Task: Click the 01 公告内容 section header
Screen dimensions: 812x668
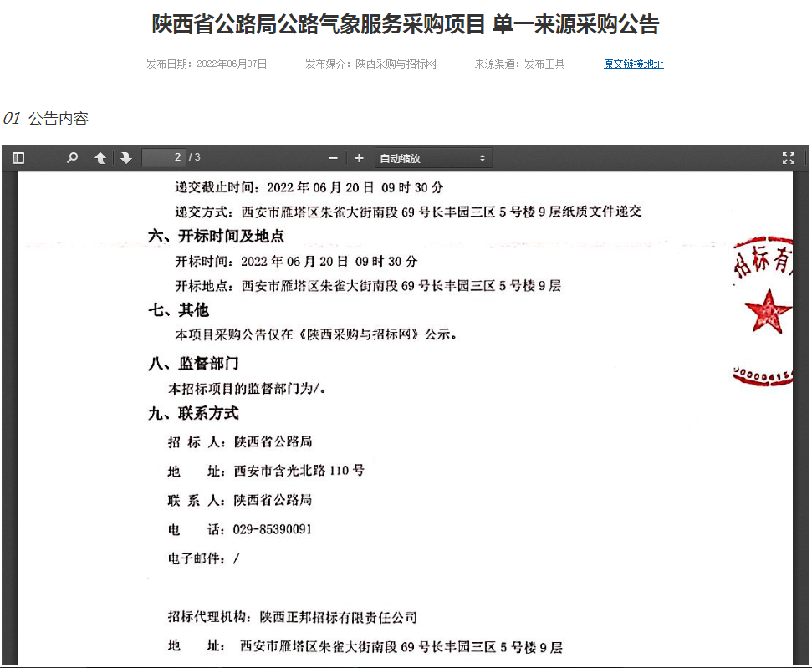Action: 46,119
